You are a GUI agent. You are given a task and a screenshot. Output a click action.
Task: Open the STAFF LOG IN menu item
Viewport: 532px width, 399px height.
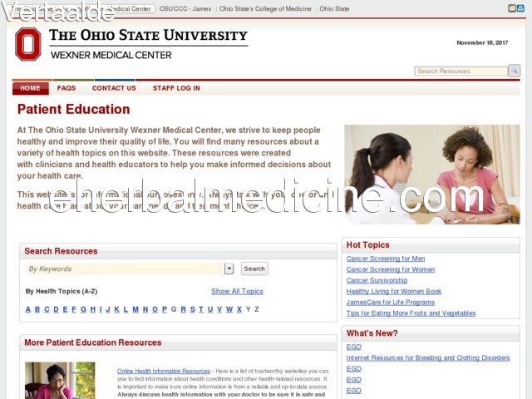pos(176,88)
